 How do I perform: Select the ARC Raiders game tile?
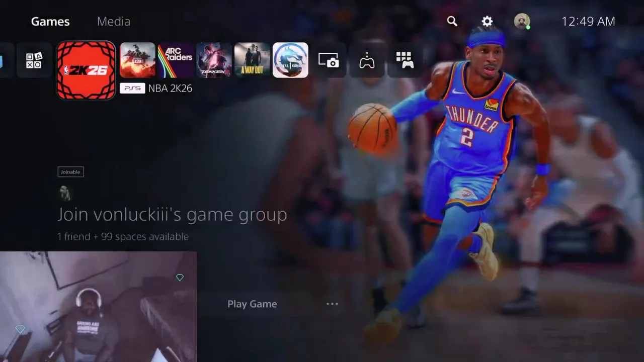176,60
